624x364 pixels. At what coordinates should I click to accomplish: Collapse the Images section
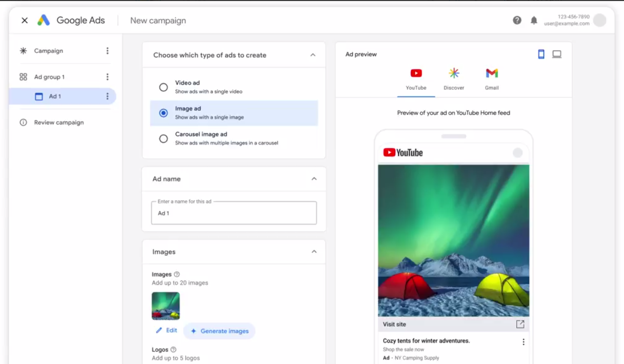pyautogui.click(x=314, y=252)
